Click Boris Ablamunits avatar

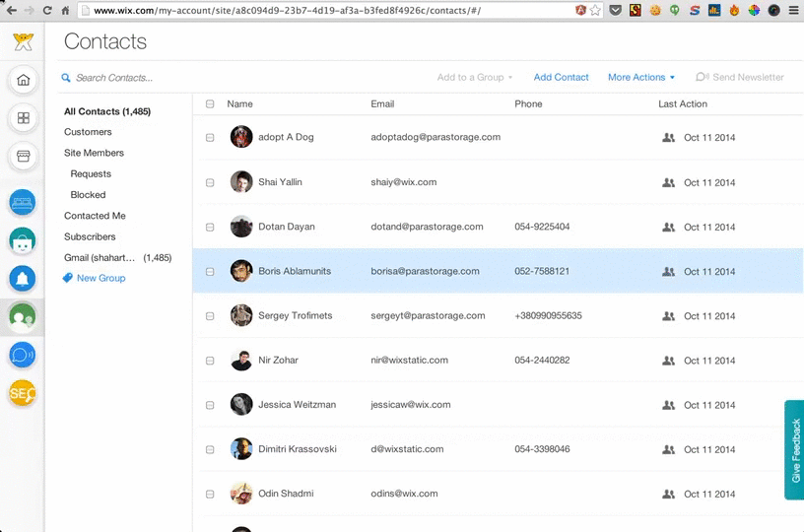click(241, 271)
